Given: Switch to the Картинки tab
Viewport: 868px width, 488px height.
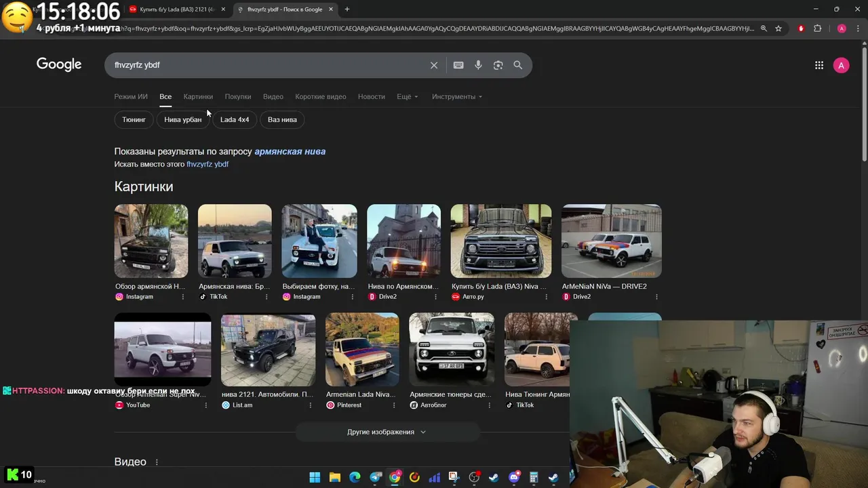Looking at the screenshot, I should (x=198, y=96).
